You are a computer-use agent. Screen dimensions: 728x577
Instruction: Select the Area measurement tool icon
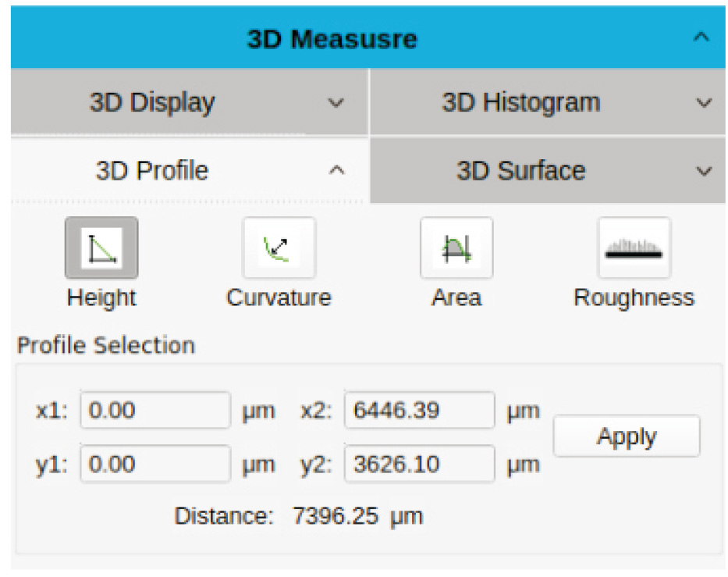[457, 248]
